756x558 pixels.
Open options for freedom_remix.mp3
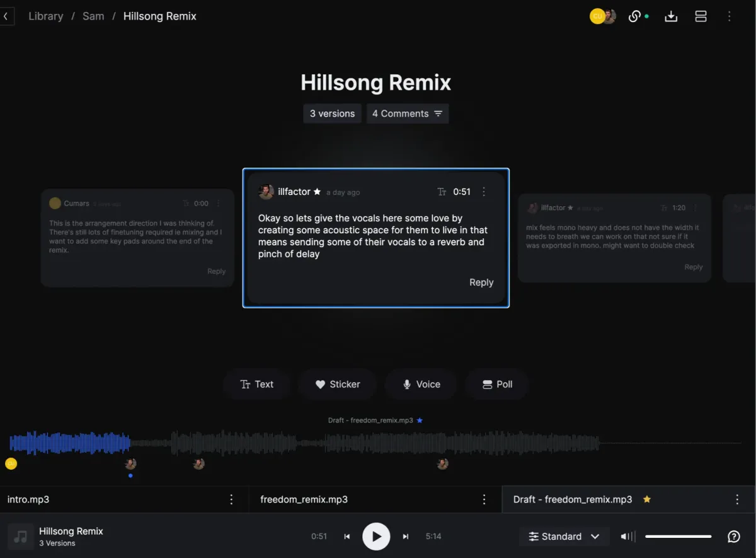484,499
